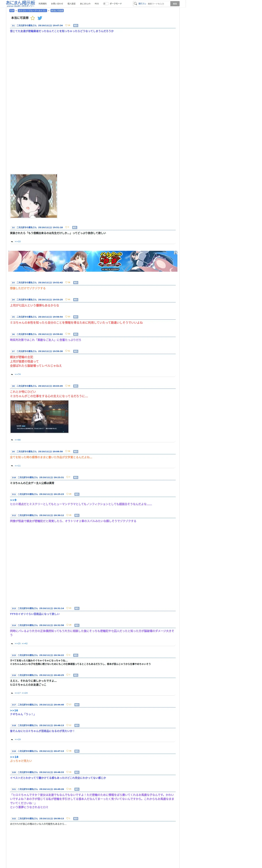The width and height of the screenshot is (262, 868).
Task: Follow the >>74 reply link under post 7
Action: 17,374
